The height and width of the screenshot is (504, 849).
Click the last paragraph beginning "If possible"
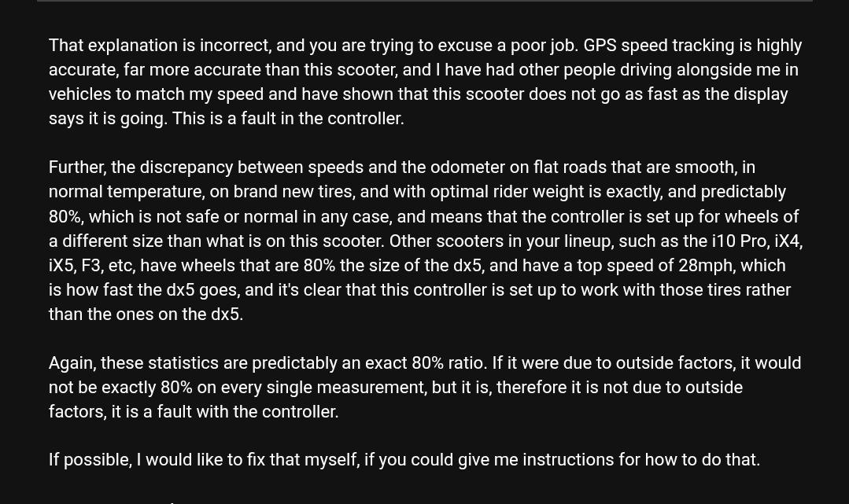[404, 460]
